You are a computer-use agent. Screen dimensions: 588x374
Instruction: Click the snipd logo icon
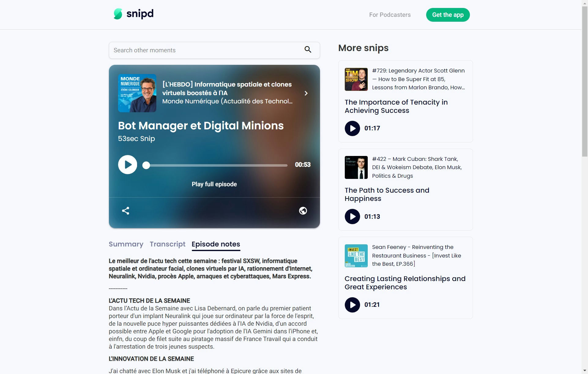click(118, 14)
